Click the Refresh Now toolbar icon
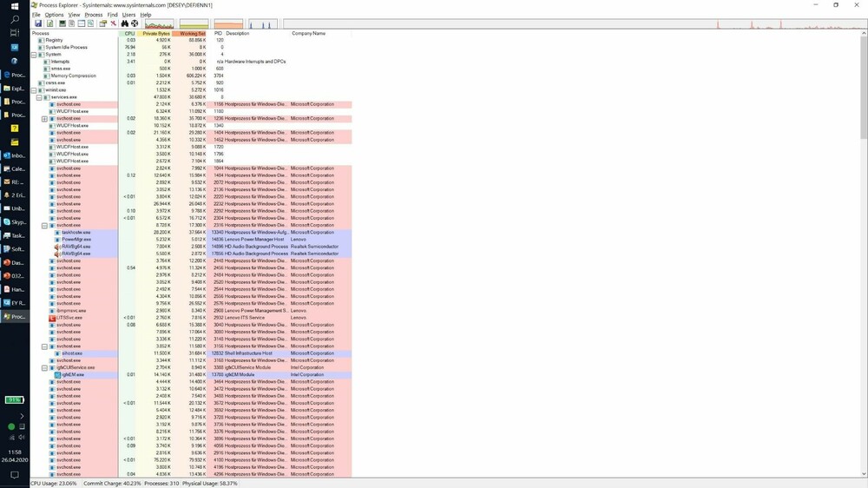Image resolution: width=868 pixels, height=488 pixels. 49,23
